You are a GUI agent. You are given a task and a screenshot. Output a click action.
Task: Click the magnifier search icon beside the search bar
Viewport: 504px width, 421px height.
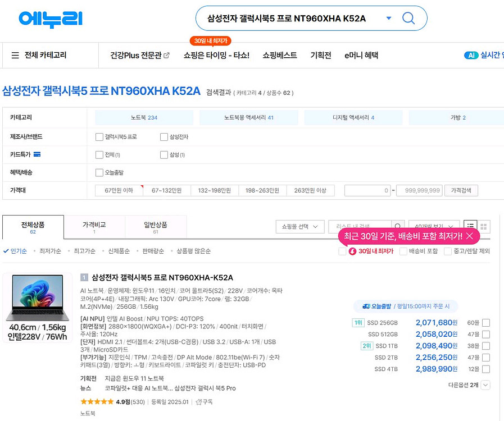(x=408, y=19)
